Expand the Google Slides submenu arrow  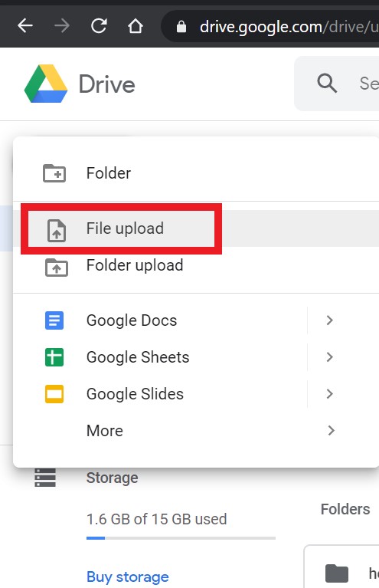click(329, 394)
